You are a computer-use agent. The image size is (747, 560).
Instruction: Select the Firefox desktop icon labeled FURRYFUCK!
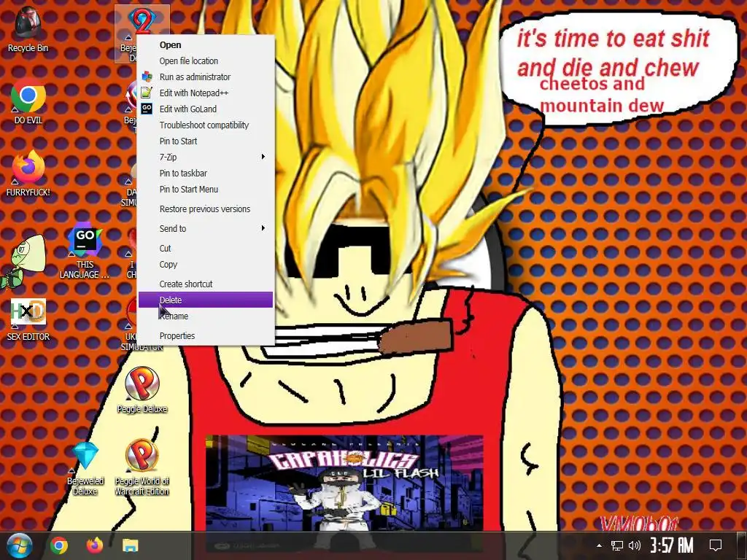click(28, 174)
